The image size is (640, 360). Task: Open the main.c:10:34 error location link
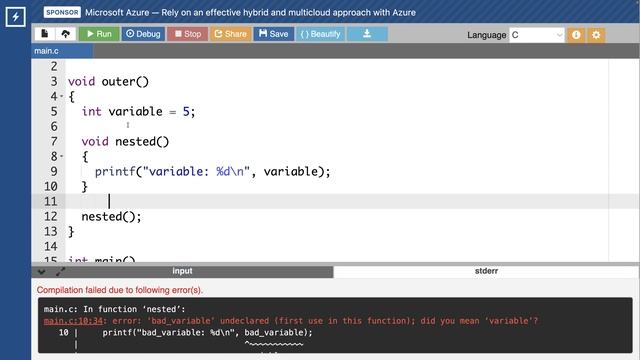73,321
